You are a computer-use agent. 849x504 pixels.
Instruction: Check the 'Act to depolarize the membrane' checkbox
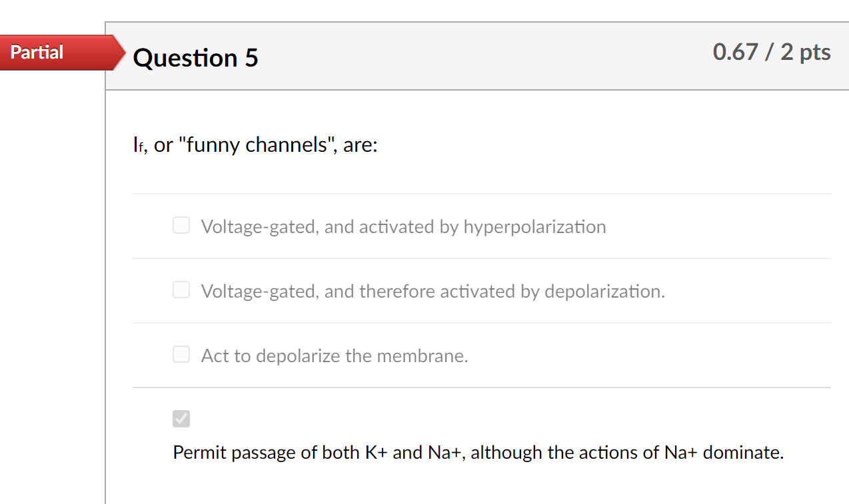click(181, 354)
